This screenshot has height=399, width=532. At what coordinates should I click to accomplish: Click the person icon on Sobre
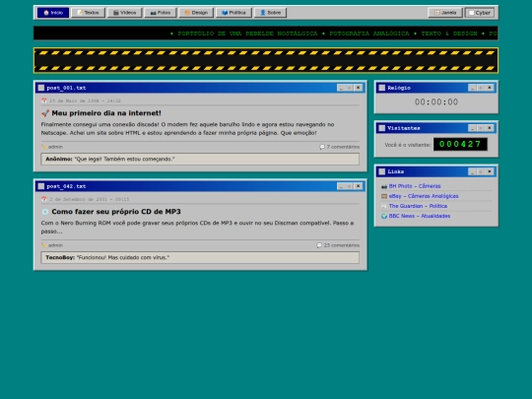263,13
